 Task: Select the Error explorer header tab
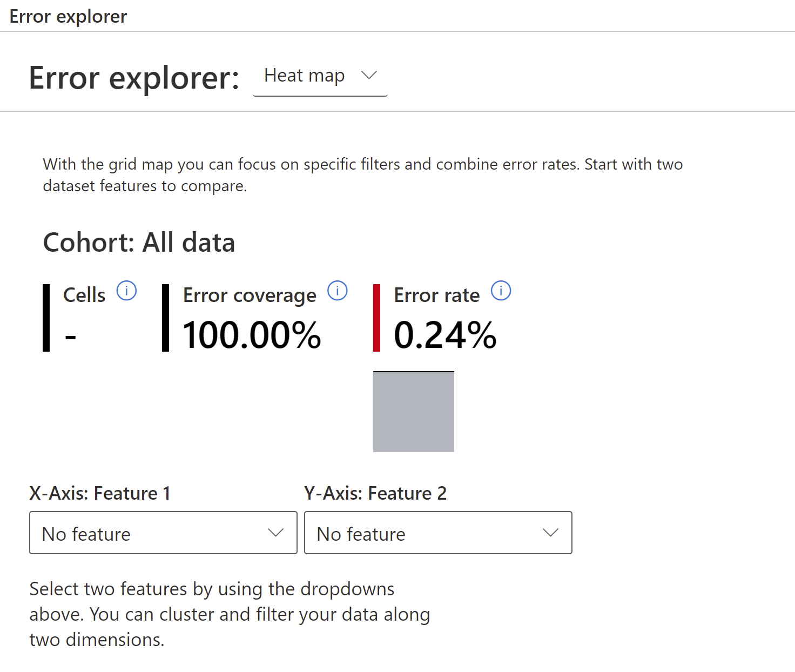[x=68, y=16]
